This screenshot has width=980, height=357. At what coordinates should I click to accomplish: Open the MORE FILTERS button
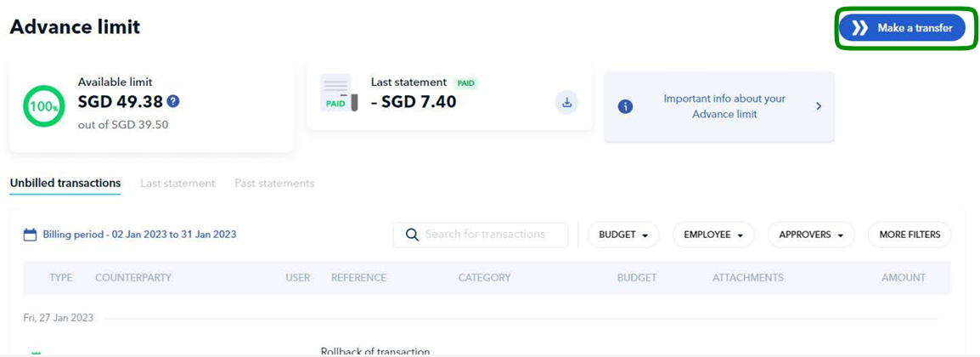point(910,235)
